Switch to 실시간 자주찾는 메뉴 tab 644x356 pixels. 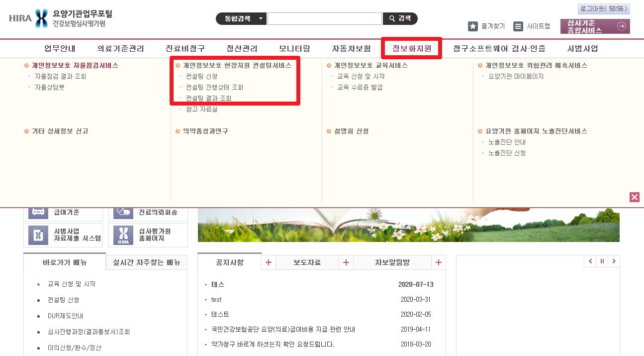tap(147, 262)
